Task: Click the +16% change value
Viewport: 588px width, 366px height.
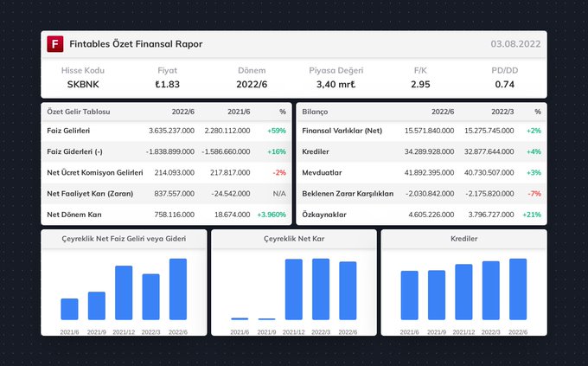Action: pyautogui.click(x=277, y=151)
